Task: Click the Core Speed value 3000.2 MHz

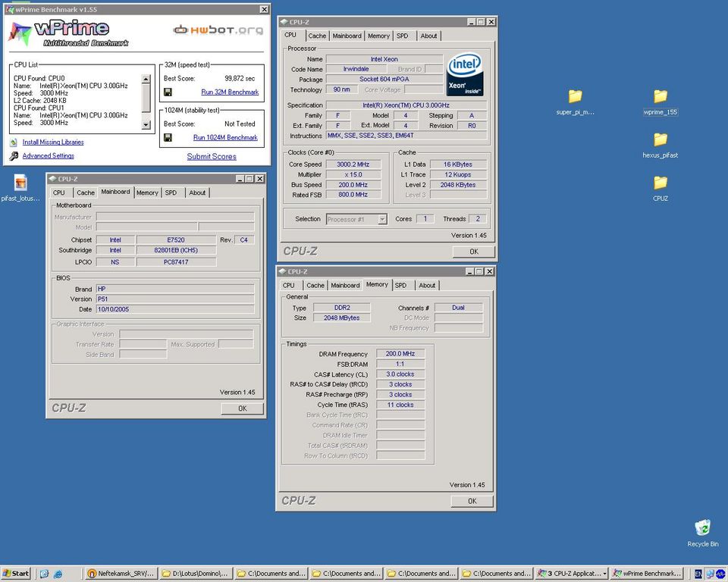Action: pos(353,164)
